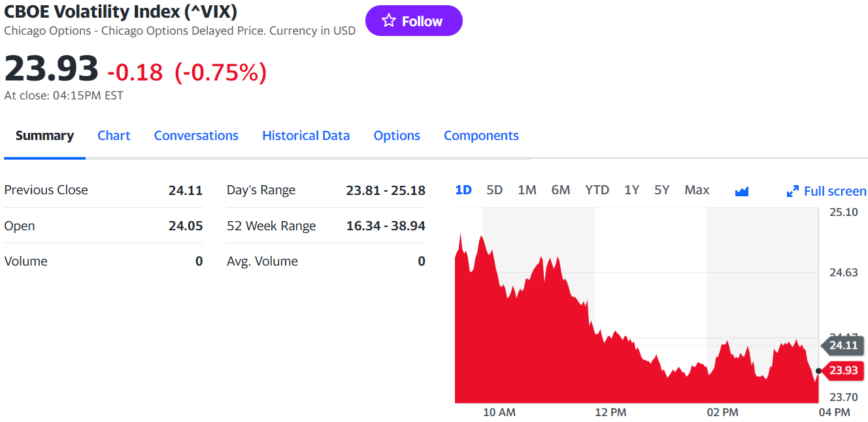This screenshot has width=868, height=422.
Task: Click the -0.18 price change
Action: point(135,72)
